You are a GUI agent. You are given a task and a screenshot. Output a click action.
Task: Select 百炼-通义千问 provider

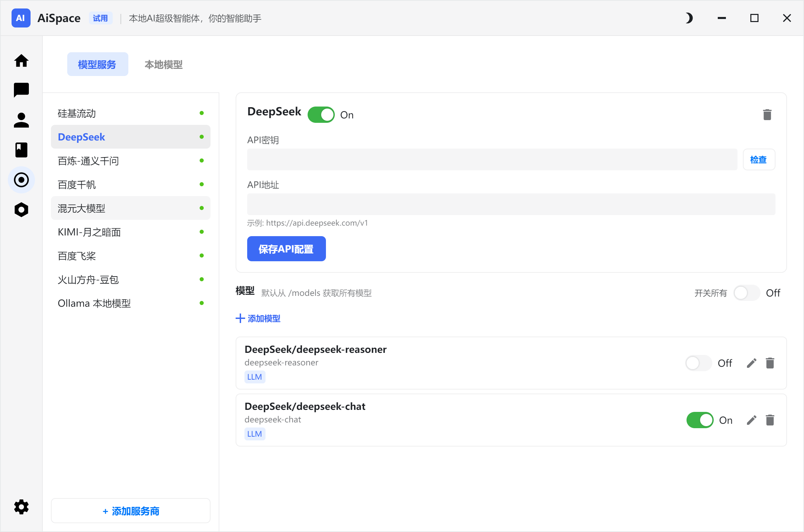coord(131,160)
